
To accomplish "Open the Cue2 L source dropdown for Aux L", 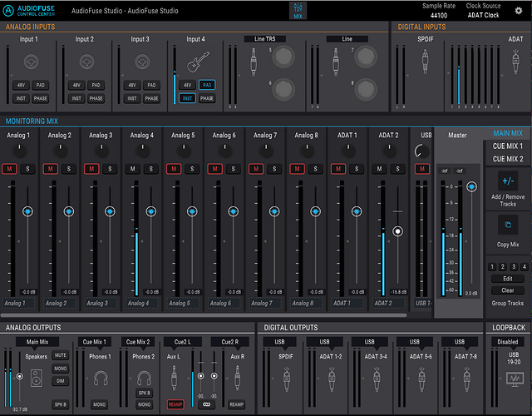I will [183, 342].
